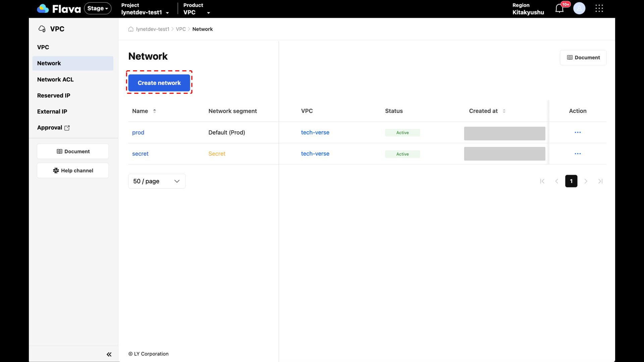644x362 pixels.
Task: Expand the Project lynetdev-test1 selector
Action: 145,9
